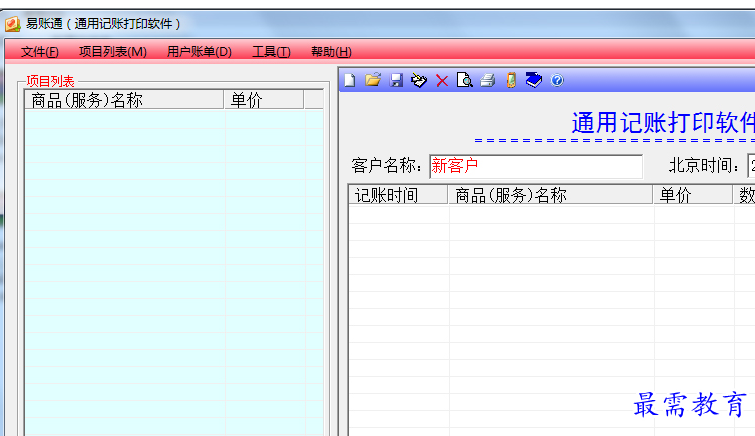Click the 商品(服务)名称 header in the 项目列表 panel
Image resolution: width=755 pixels, height=436 pixels.
[x=124, y=100]
